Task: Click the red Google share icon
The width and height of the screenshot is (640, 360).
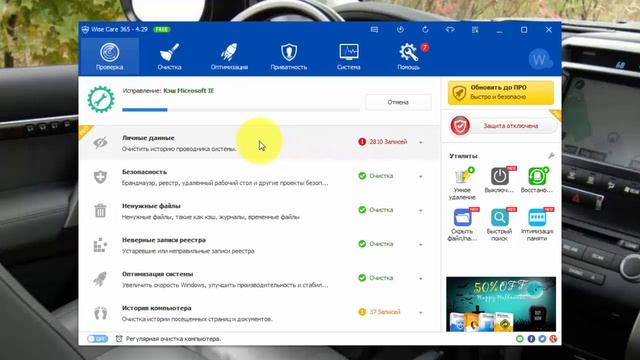Action: tap(553, 339)
